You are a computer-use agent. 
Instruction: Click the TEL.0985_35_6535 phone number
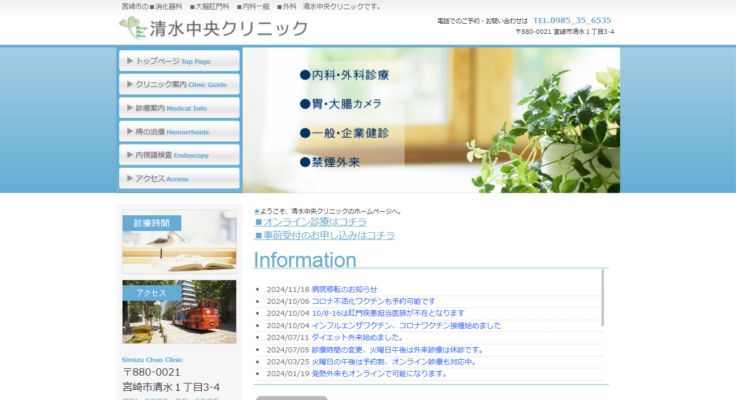[x=572, y=20]
